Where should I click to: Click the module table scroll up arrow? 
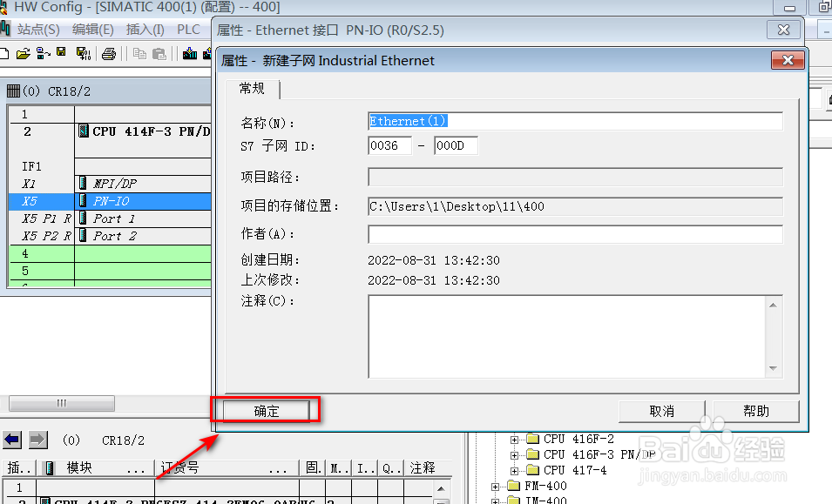click(x=441, y=488)
